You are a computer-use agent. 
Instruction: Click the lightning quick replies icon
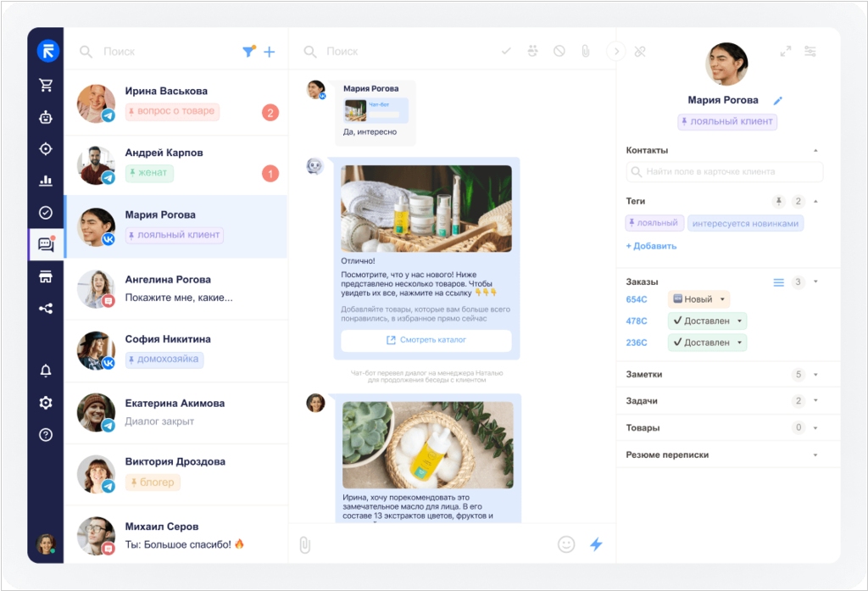point(596,544)
